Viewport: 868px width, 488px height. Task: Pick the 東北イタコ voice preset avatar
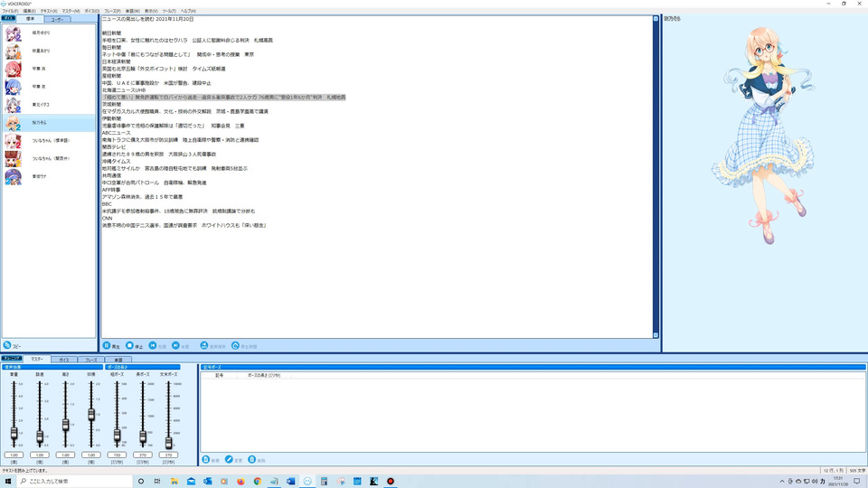pyautogui.click(x=14, y=105)
